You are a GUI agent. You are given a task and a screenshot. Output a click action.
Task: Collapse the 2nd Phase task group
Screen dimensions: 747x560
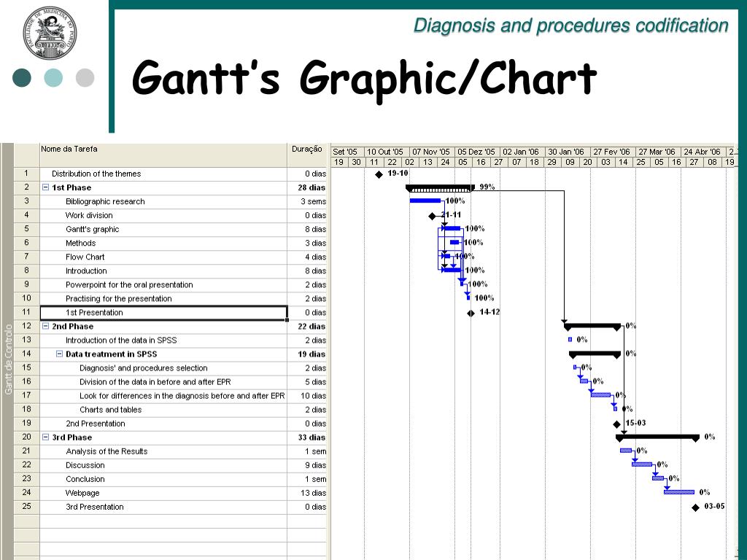tap(46, 326)
